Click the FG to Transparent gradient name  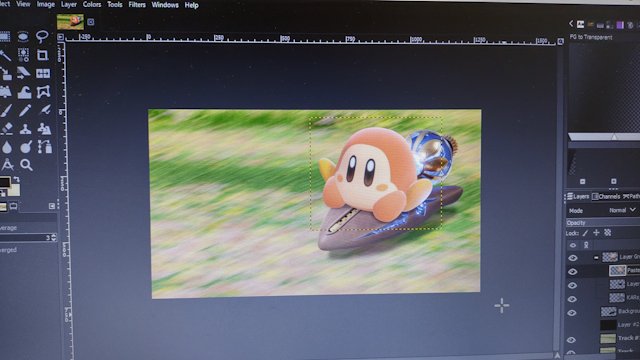coord(591,37)
